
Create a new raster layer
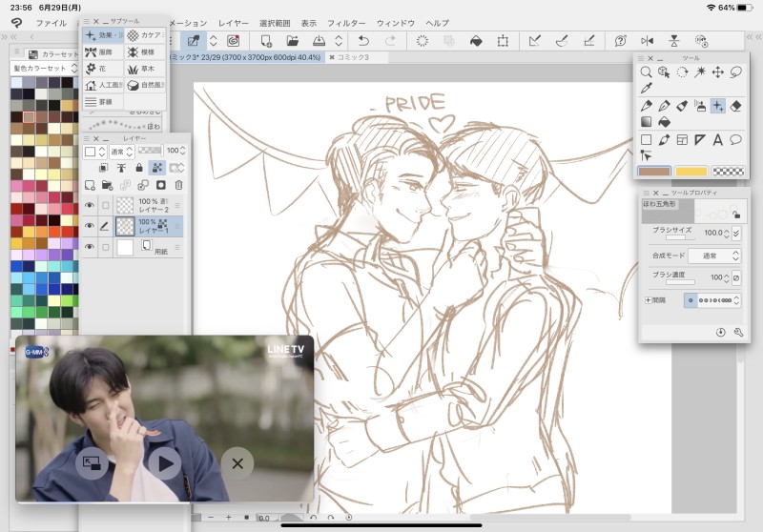coord(90,184)
